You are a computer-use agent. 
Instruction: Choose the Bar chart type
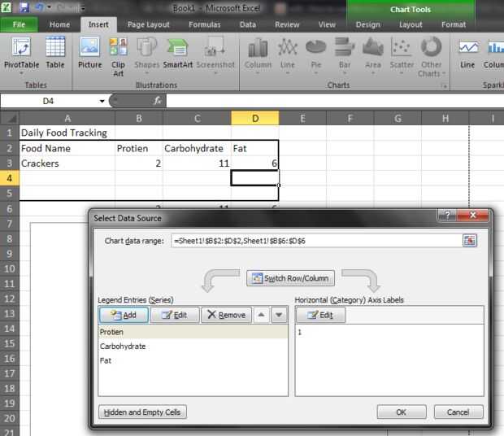tap(345, 55)
